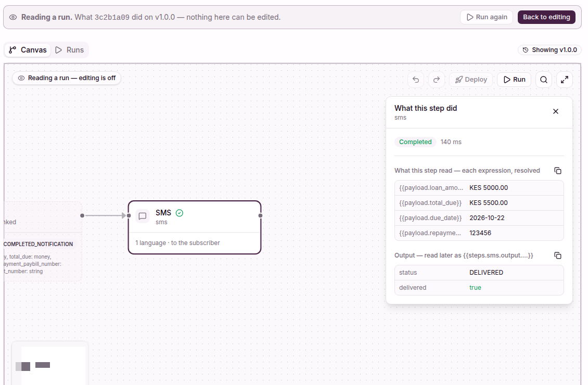The height and width of the screenshot is (385, 588).
Task: Click the Completed status badge
Action: tap(415, 142)
